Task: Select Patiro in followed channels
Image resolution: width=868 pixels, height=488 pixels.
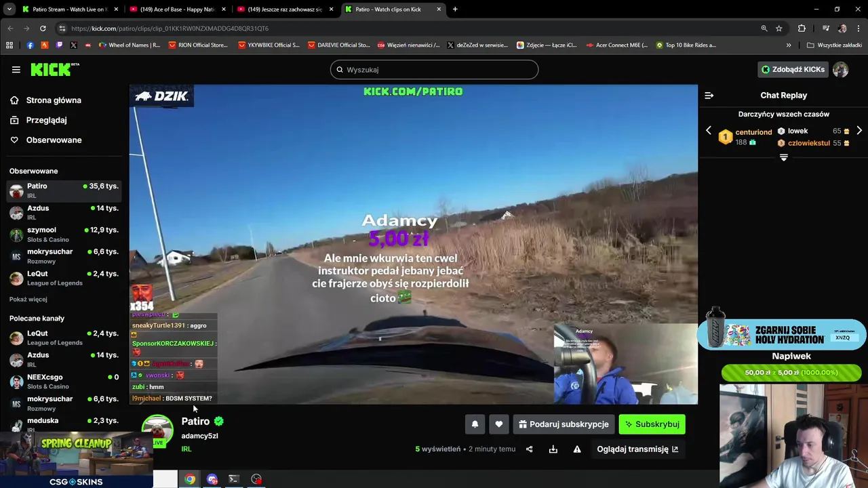Action: click(x=64, y=190)
